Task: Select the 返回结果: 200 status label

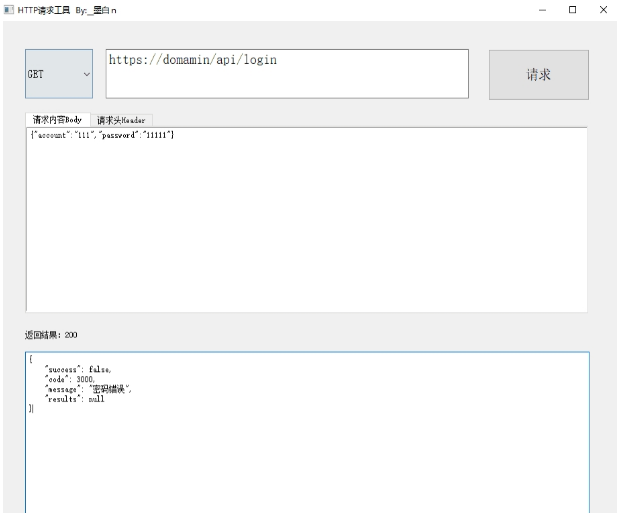Action: (51, 335)
